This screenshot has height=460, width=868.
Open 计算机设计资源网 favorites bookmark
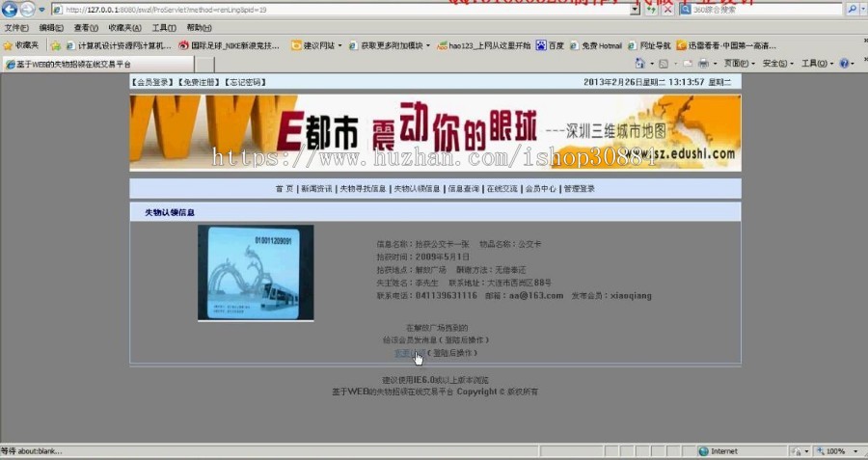tap(119, 45)
